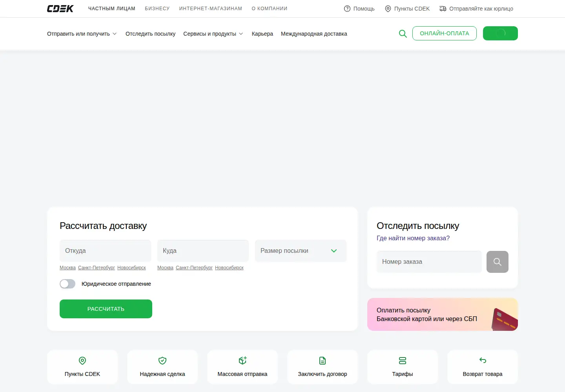Select the О компании tab
The image size is (565, 392).
[270, 9]
